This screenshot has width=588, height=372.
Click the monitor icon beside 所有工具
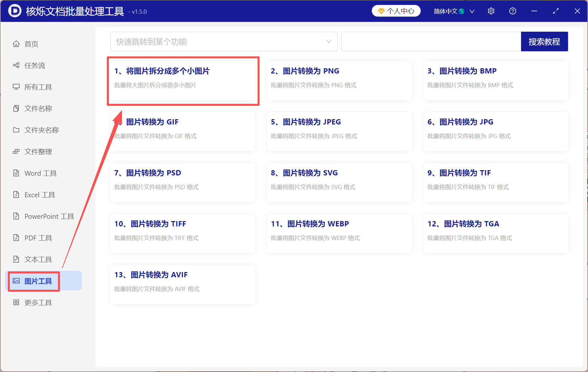16,87
